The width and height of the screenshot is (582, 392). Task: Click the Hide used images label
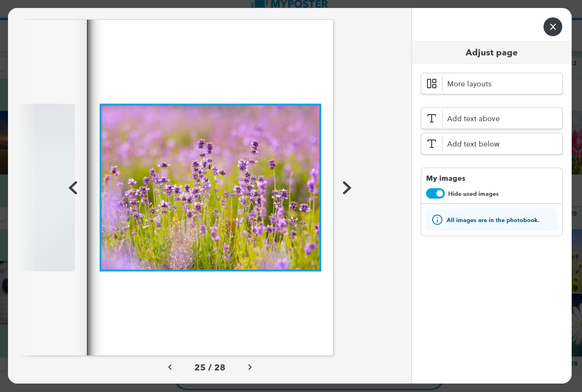pos(473,194)
